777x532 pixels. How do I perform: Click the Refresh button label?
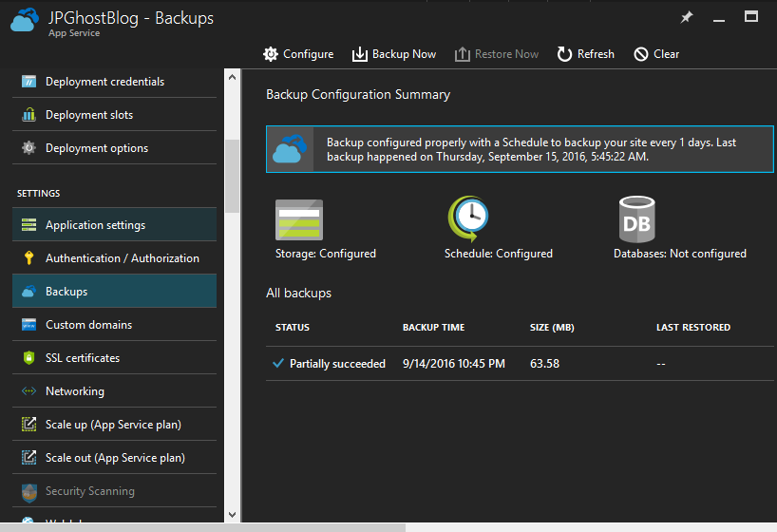[596, 54]
